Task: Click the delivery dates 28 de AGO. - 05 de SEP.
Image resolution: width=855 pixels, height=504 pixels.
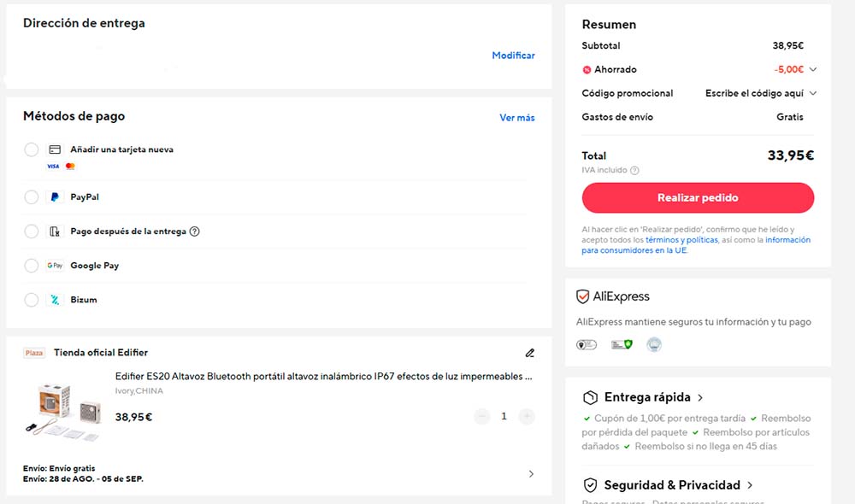Action: click(x=96, y=479)
